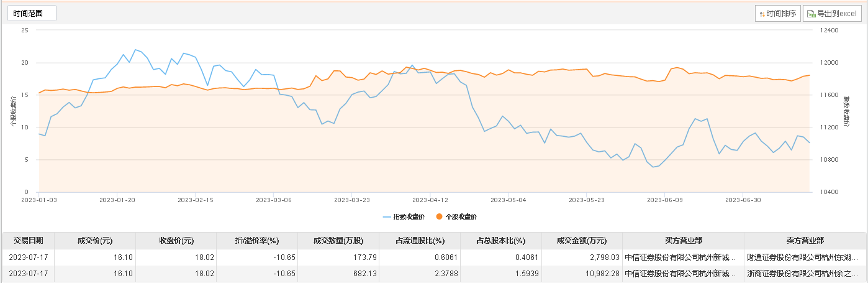Click the 收盘价(元) column header
868x283 pixels.
[176, 241]
